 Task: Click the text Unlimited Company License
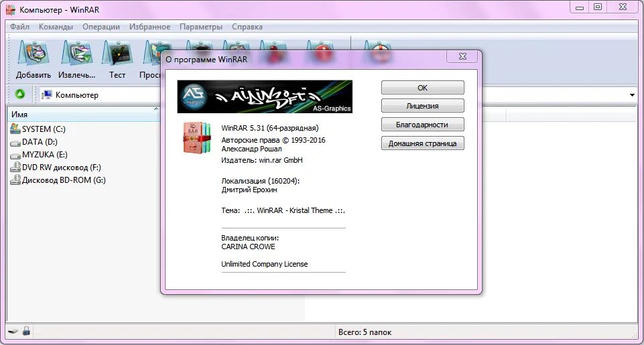point(265,264)
